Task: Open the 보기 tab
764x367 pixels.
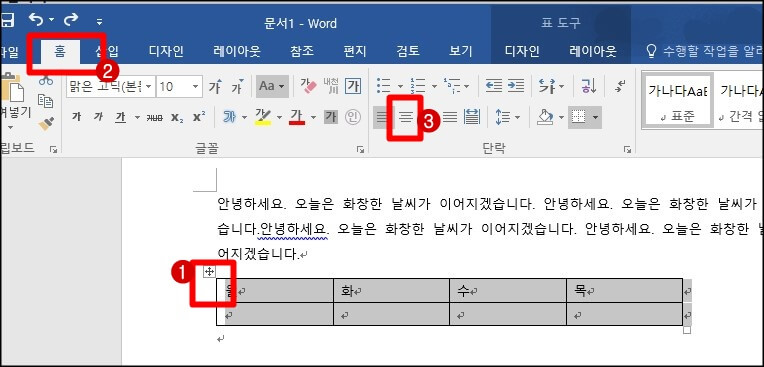Action: tap(460, 51)
